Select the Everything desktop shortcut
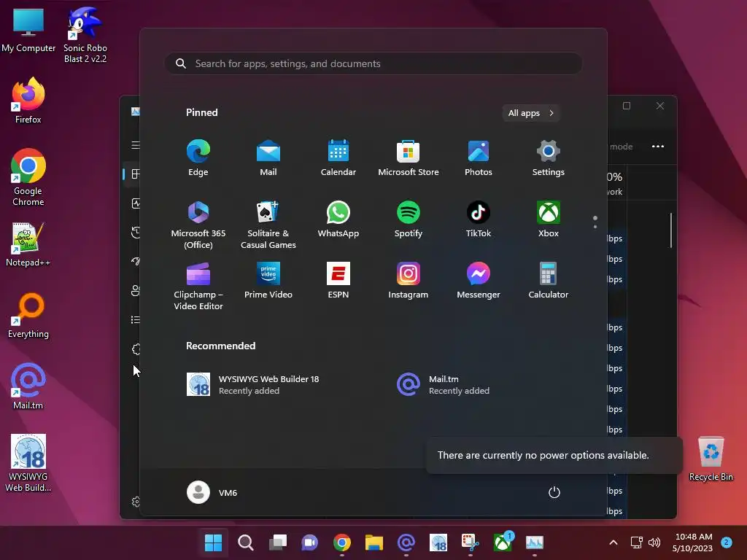Viewport: 747px width, 560px height. point(28,316)
